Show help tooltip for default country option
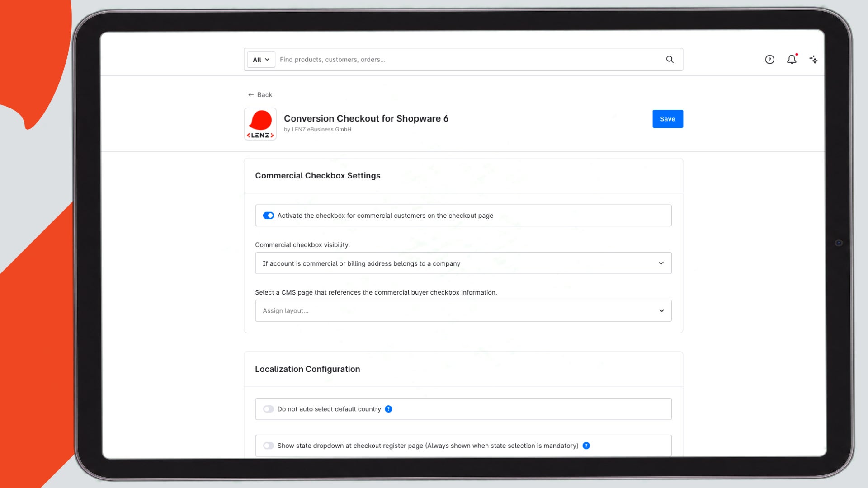The width and height of the screenshot is (868, 488). (x=388, y=409)
